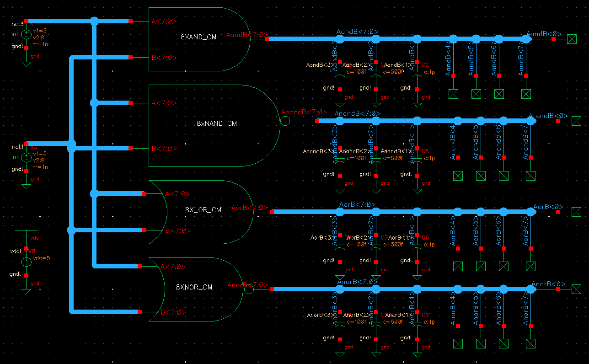Select the no-connect box under AnorB<4>

tap(458, 343)
